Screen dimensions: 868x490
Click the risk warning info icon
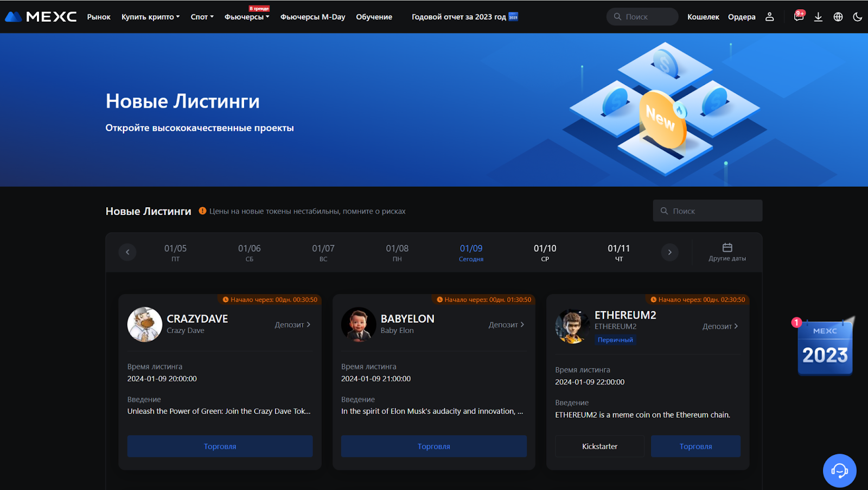click(x=202, y=211)
